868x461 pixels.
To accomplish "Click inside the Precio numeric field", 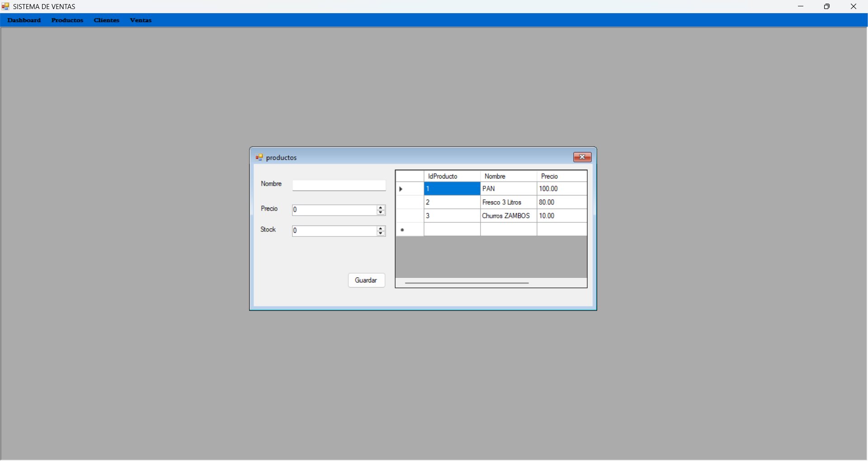I will pyautogui.click(x=334, y=210).
